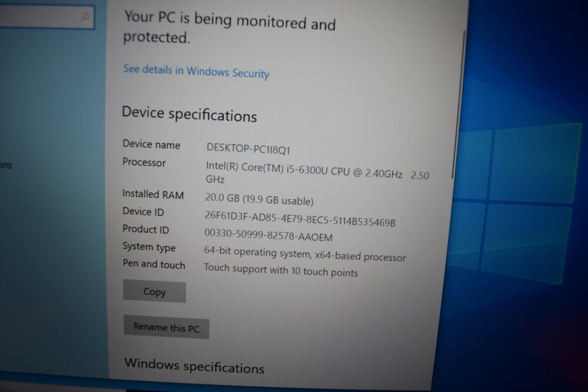
Task: Select the sidebar item ending in 'ons'
Action: pyautogui.click(x=6, y=165)
